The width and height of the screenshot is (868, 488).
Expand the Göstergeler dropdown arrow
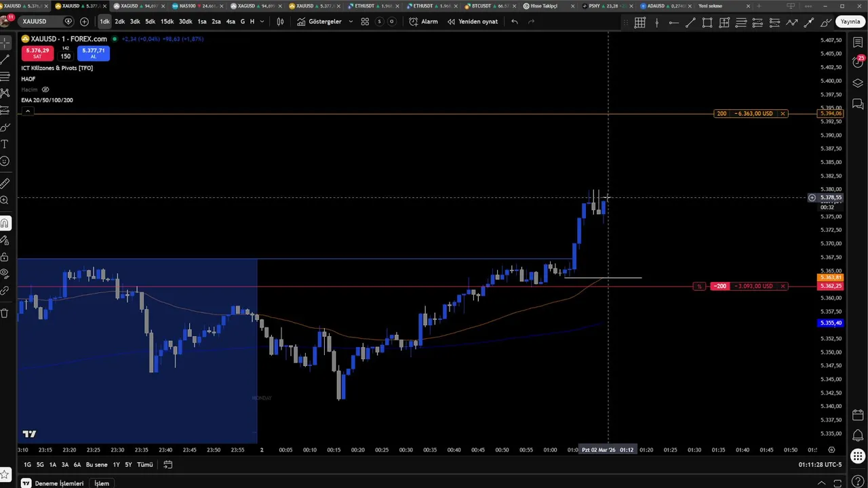click(351, 22)
